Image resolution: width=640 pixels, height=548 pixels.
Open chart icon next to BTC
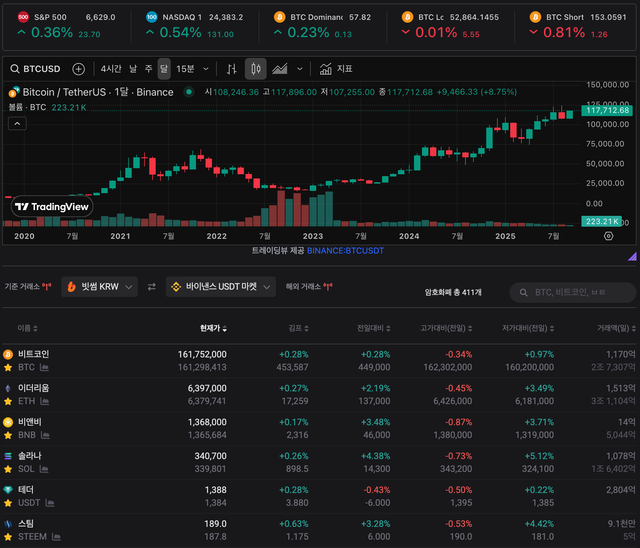[x=44, y=367]
